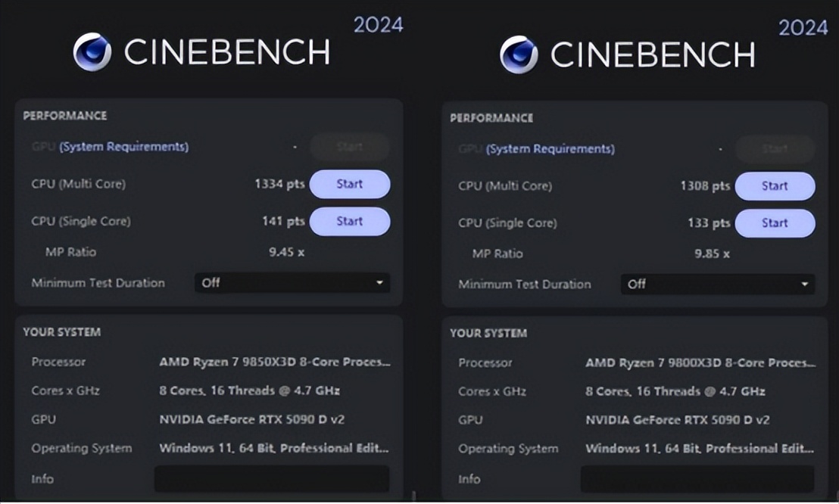This screenshot has width=839, height=504.
Task: Open System Requirements link in the 9800X3D panel
Action: 550,149
